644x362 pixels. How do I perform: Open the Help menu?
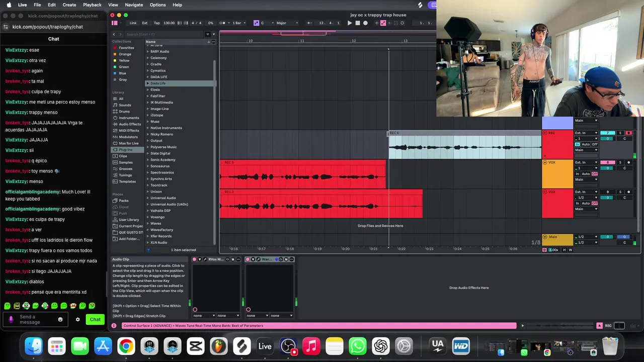coord(177,5)
